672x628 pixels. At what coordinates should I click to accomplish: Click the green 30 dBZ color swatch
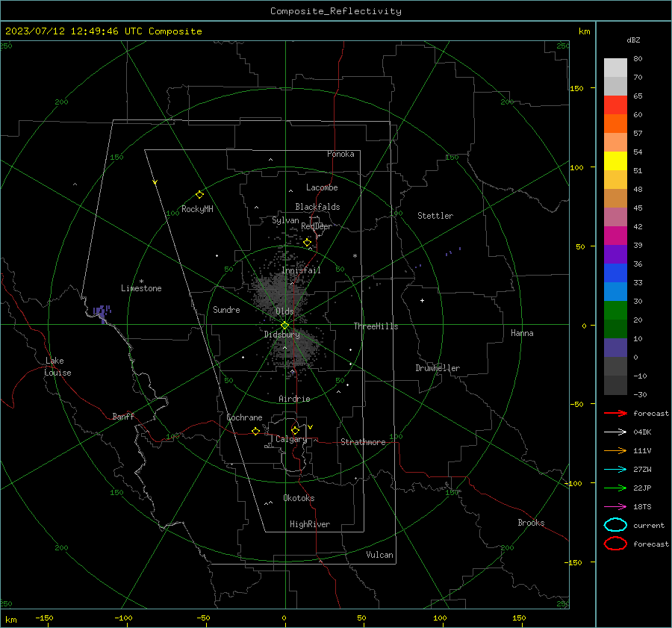pyautogui.click(x=615, y=310)
